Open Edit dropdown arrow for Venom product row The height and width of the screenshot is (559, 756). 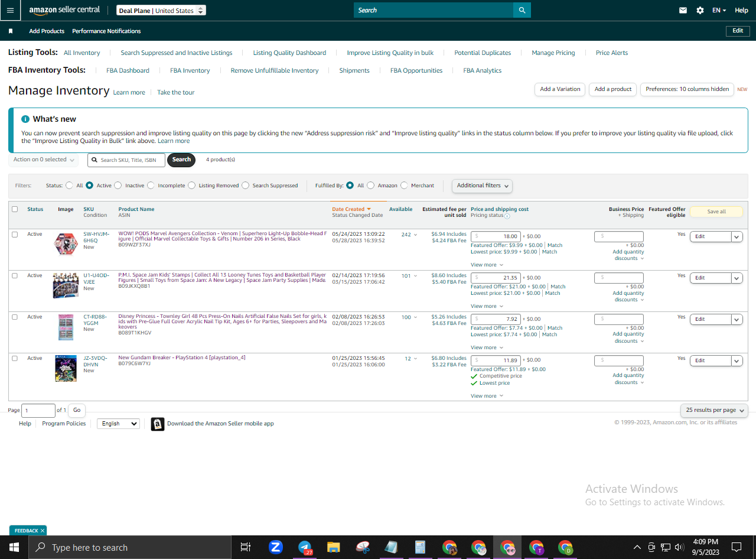click(737, 236)
